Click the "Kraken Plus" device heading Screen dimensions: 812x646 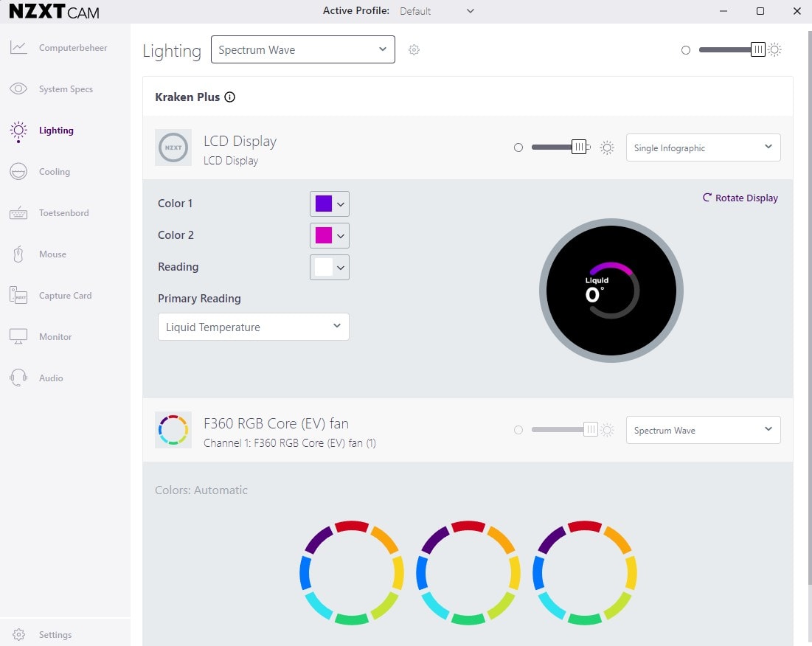point(187,97)
